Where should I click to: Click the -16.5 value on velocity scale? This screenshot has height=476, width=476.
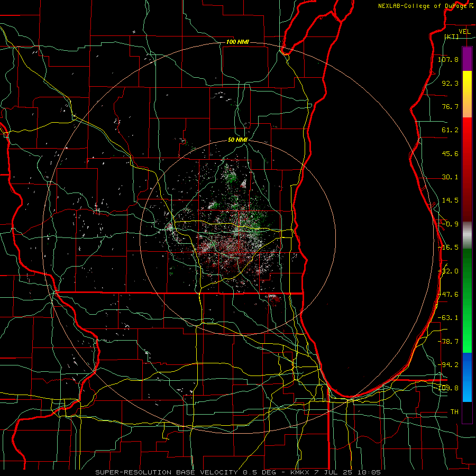tap(448, 248)
